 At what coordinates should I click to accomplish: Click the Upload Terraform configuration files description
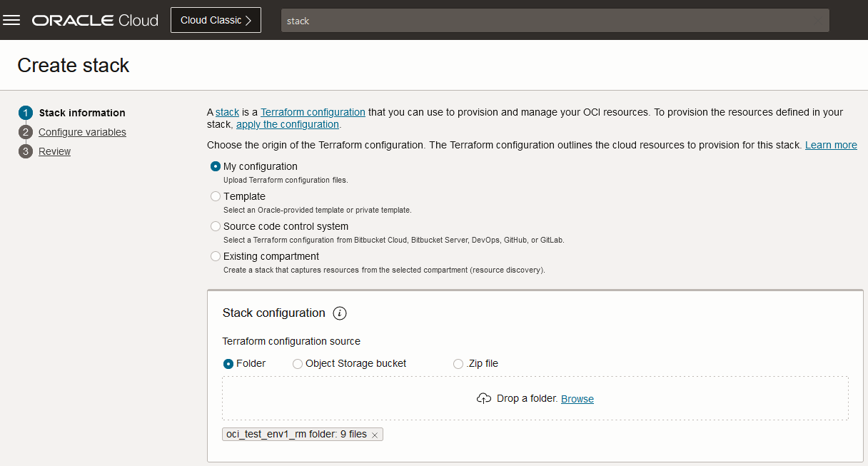[286, 180]
